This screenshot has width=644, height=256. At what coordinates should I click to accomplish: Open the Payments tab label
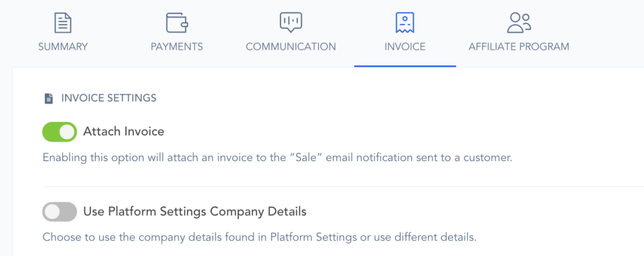(x=177, y=47)
